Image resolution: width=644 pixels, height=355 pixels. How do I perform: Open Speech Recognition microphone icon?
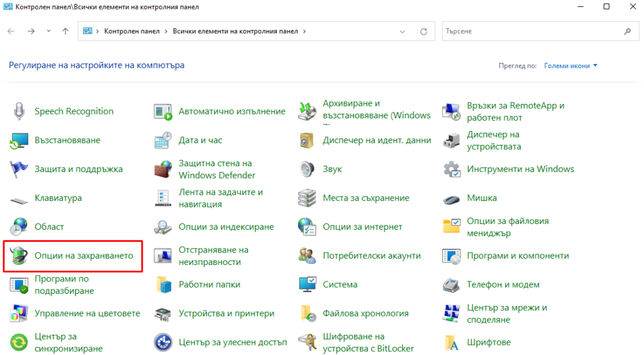click(x=19, y=111)
